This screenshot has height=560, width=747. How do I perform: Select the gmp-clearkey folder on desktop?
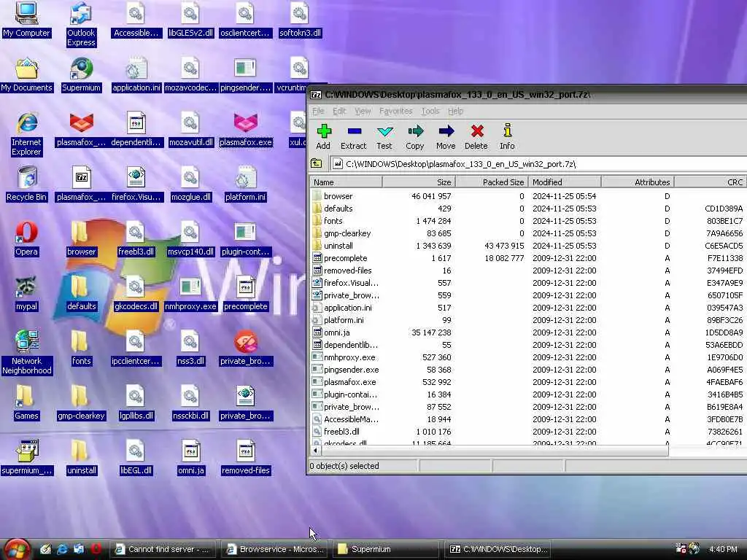point(81,402)
